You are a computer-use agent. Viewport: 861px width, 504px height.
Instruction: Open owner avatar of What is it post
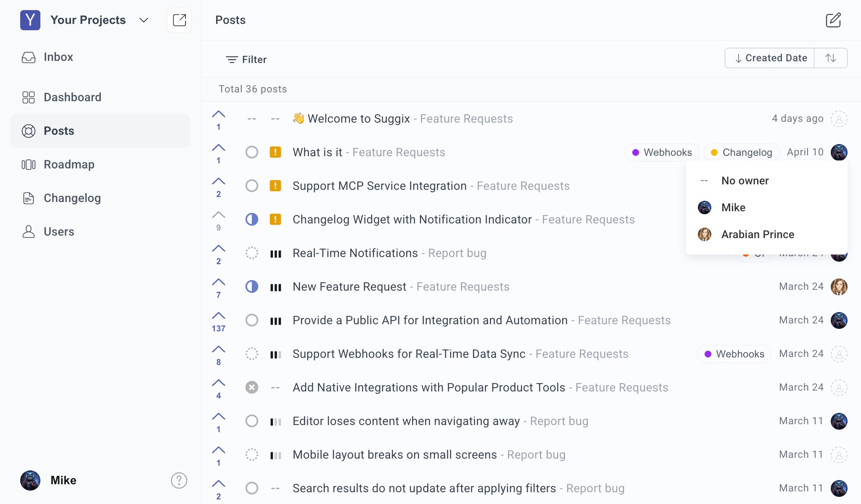(x=839, y=152)
